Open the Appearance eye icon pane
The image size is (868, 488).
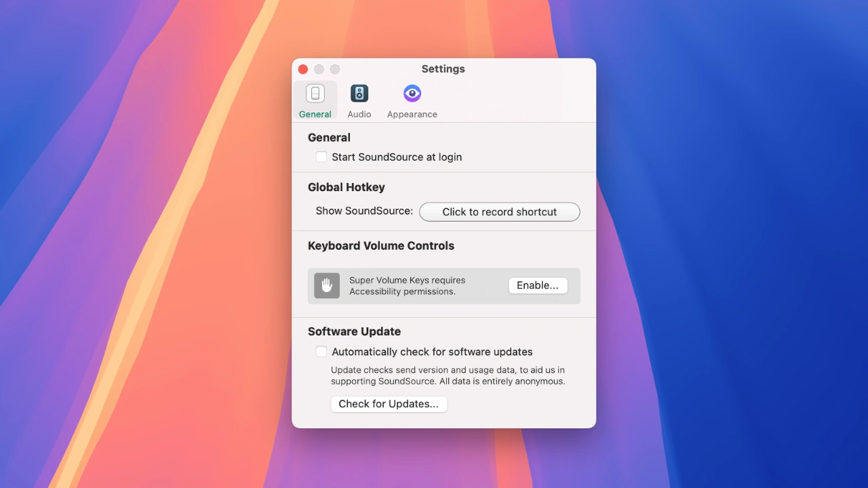click(412, 94)
